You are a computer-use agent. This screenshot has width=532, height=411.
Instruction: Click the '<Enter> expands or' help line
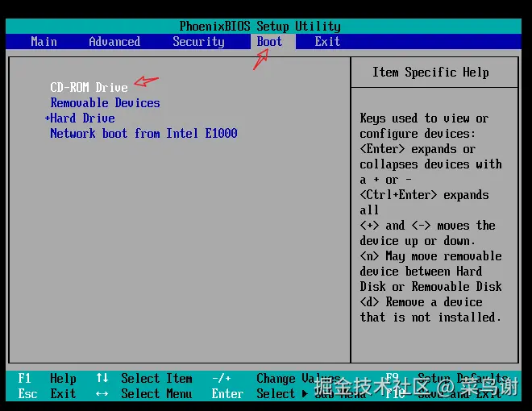418,149
